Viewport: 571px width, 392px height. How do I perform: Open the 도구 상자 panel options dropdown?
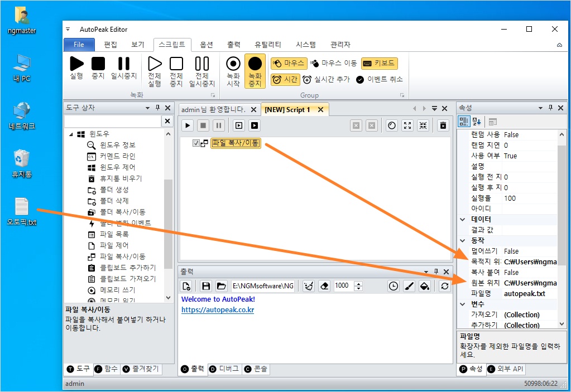point(147,108)
